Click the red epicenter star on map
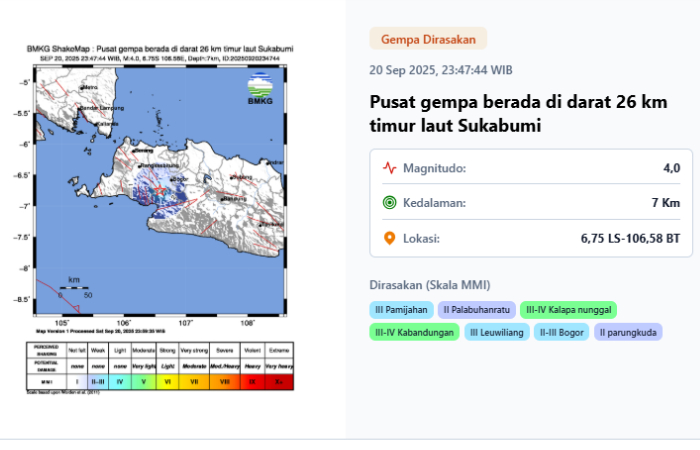This screenshot has height=450, width=700. (x=160, y=191)
